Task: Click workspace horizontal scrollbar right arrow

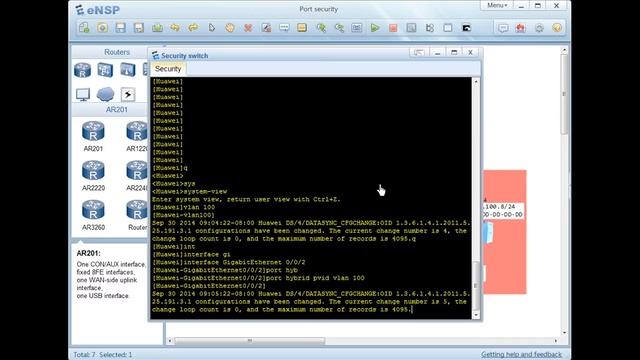Action: point(556,340)
